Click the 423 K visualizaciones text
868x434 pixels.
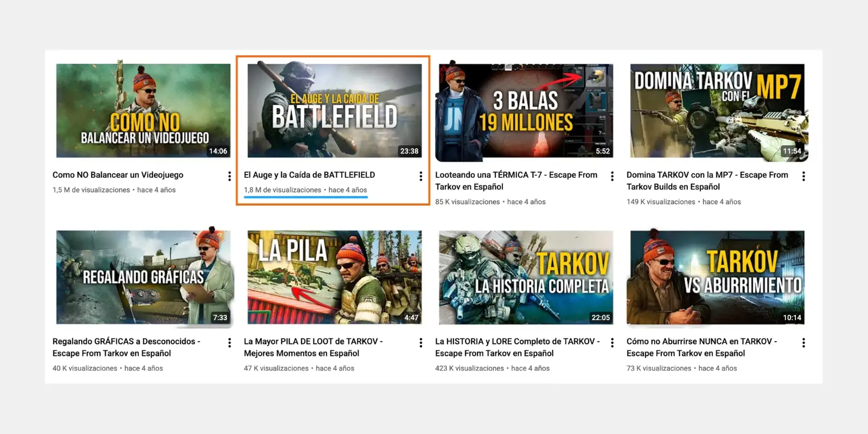[470, 368]
